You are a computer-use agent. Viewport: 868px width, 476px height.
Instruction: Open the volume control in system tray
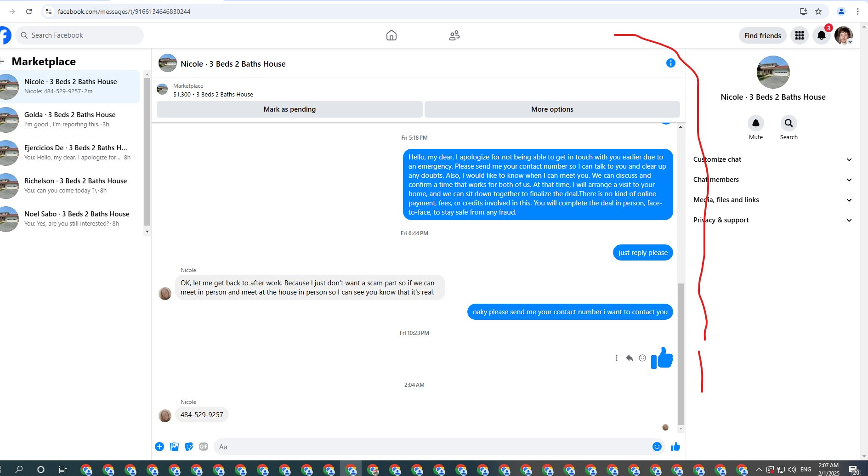[792, 470]
